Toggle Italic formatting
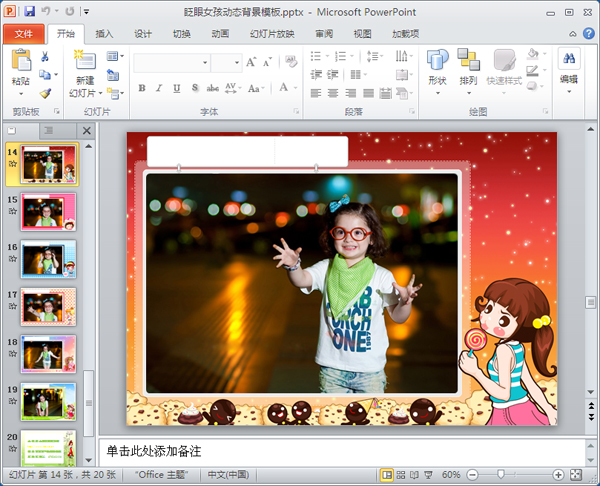 pos(159,88)
